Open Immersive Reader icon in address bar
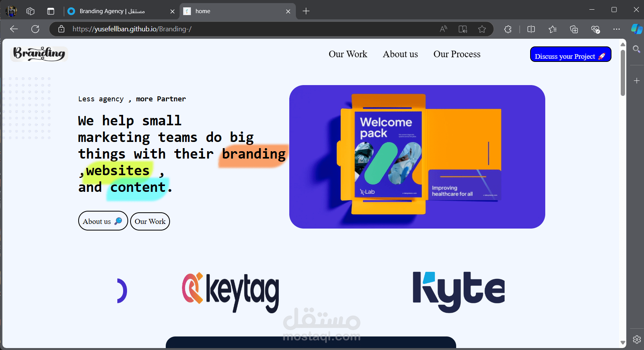 463,29
